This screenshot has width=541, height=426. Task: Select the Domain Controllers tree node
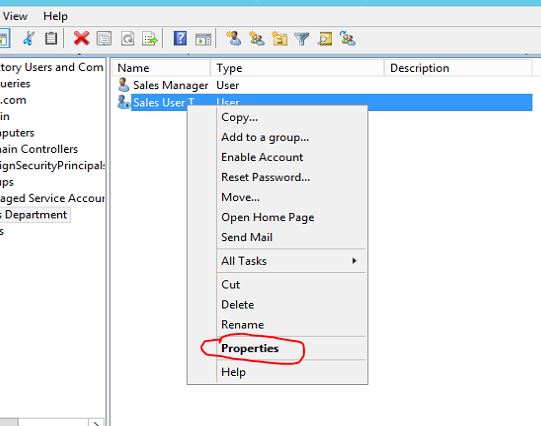click(x=39, y=149)
